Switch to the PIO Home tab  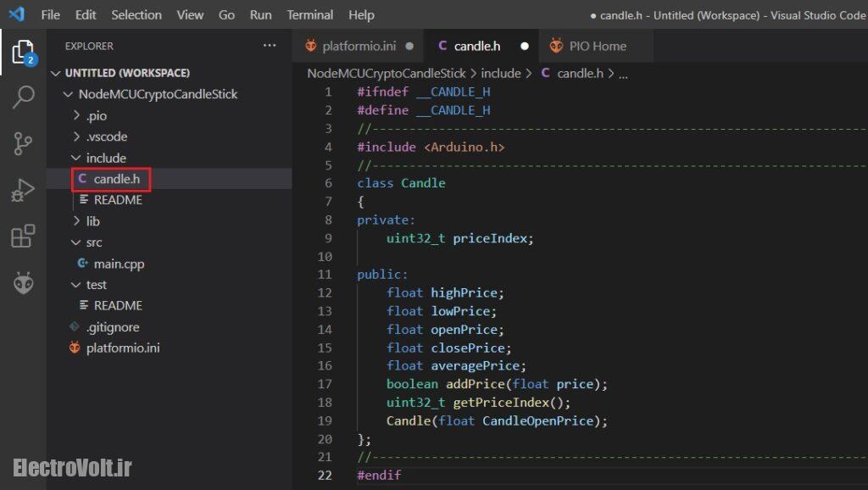click(597, 46)
